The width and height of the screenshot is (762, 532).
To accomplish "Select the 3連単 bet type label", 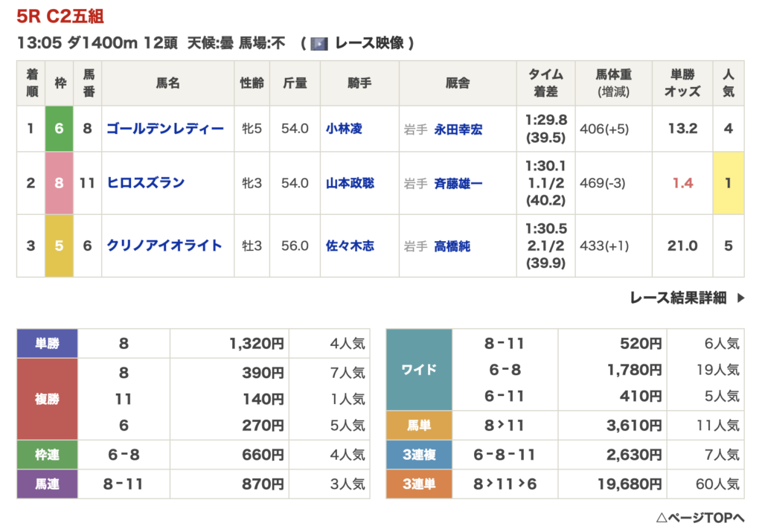I will click(418, 484).
